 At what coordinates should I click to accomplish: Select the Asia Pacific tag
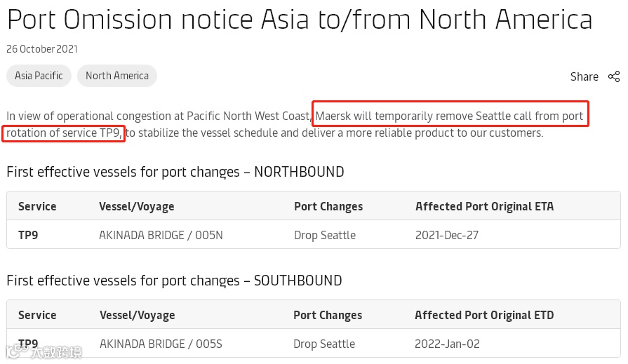[39, 76]
